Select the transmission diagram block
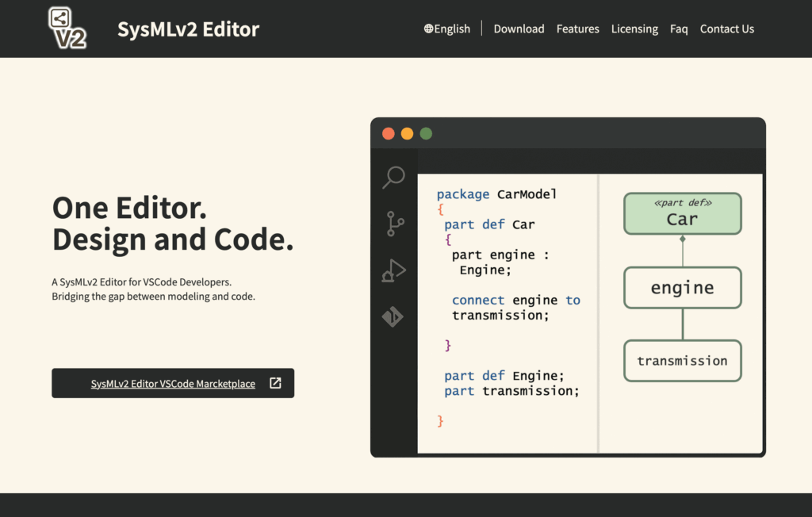812x517 pixels. [683, 361]
